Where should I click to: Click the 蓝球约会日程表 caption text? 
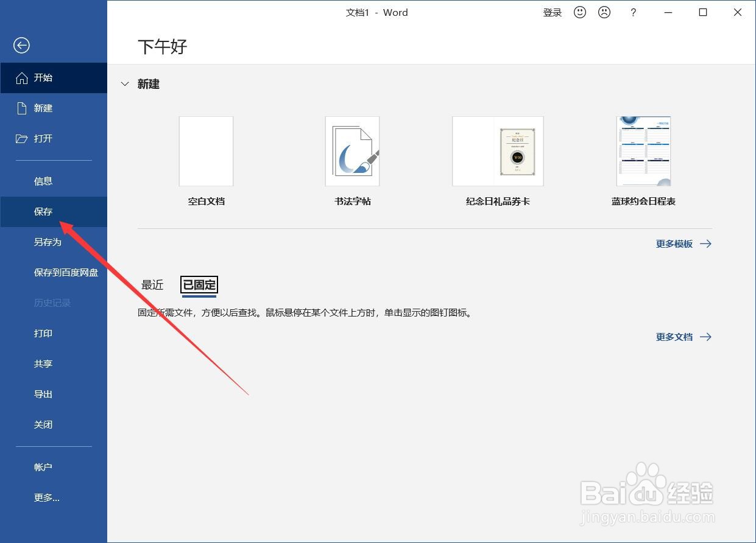pyautogui.click(x=643, y=201)
